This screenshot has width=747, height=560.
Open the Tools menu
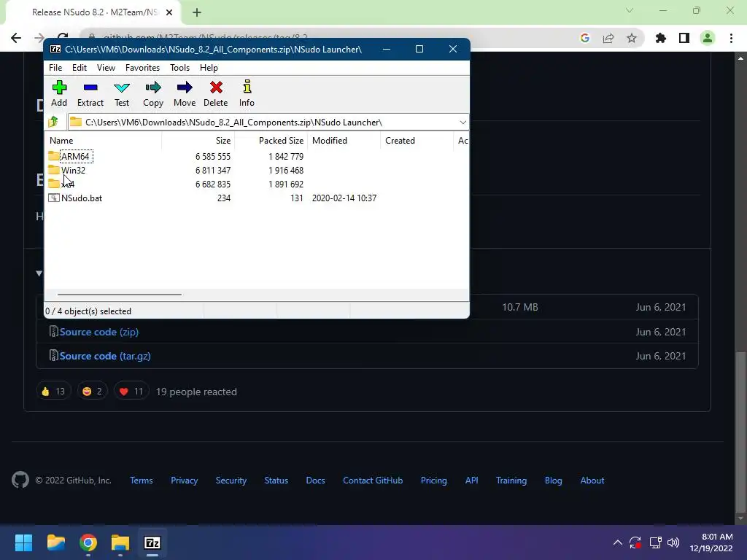[179, 68]
